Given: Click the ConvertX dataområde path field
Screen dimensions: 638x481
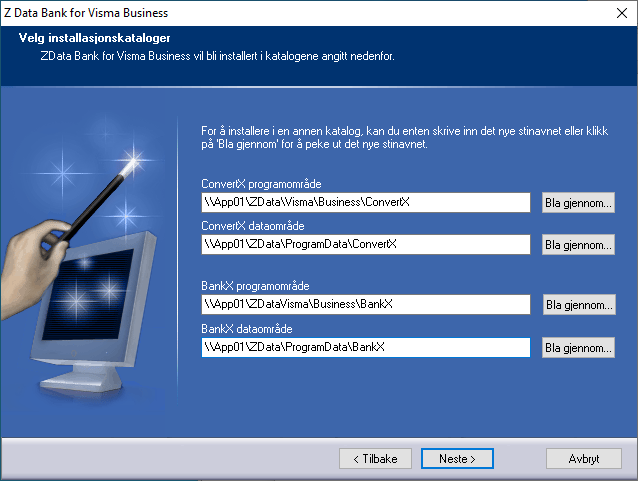Looking at the screenshot, I should click(x=365, y=244).
